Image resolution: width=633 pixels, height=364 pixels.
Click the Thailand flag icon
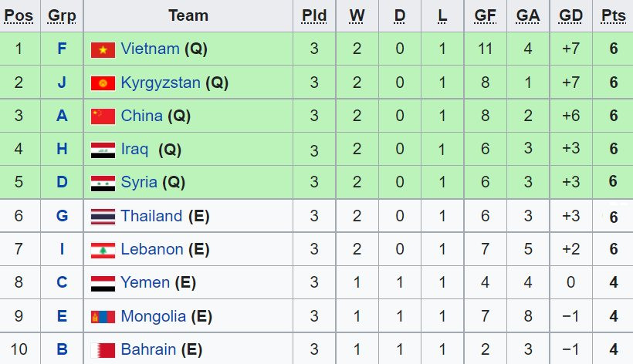103,216
